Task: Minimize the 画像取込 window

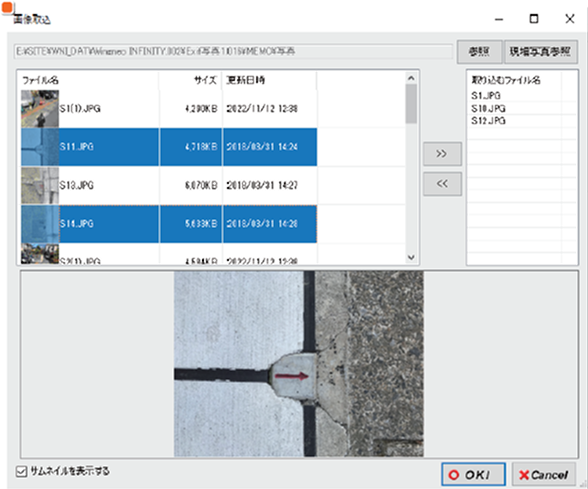Action: [x=499, y=19]
